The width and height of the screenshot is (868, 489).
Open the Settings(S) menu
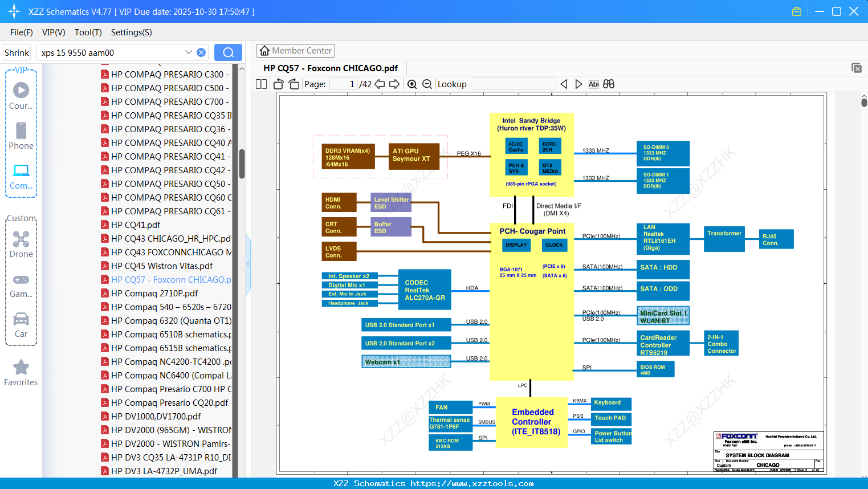pyautogui.click(x=132, y=32)
